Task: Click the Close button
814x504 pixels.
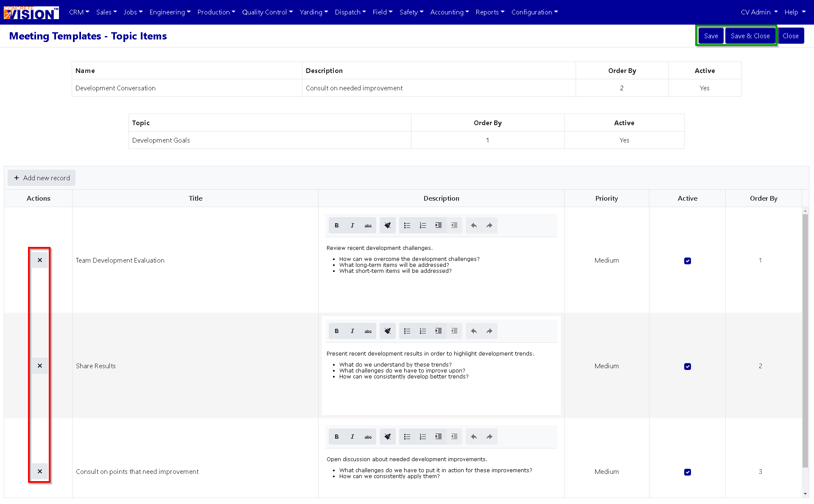Action: [791, 36]
